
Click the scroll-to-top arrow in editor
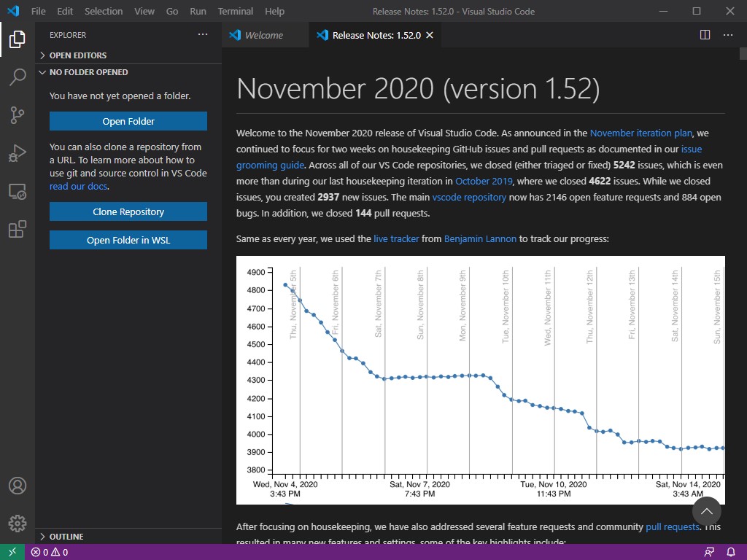pos(706,511)
